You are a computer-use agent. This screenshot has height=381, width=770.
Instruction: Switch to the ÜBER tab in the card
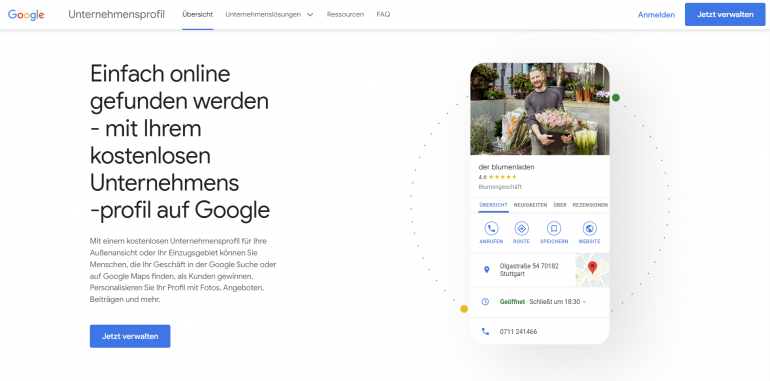(560, 205)
